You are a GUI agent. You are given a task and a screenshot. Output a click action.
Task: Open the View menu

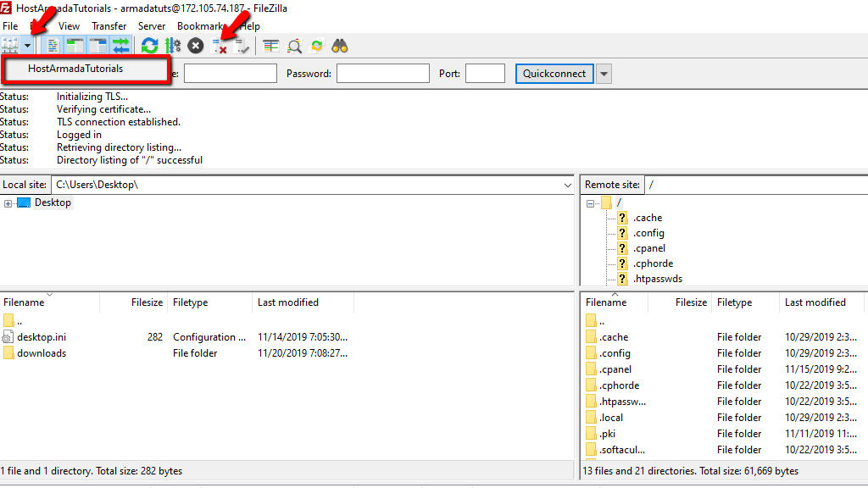tap(69, 26)
